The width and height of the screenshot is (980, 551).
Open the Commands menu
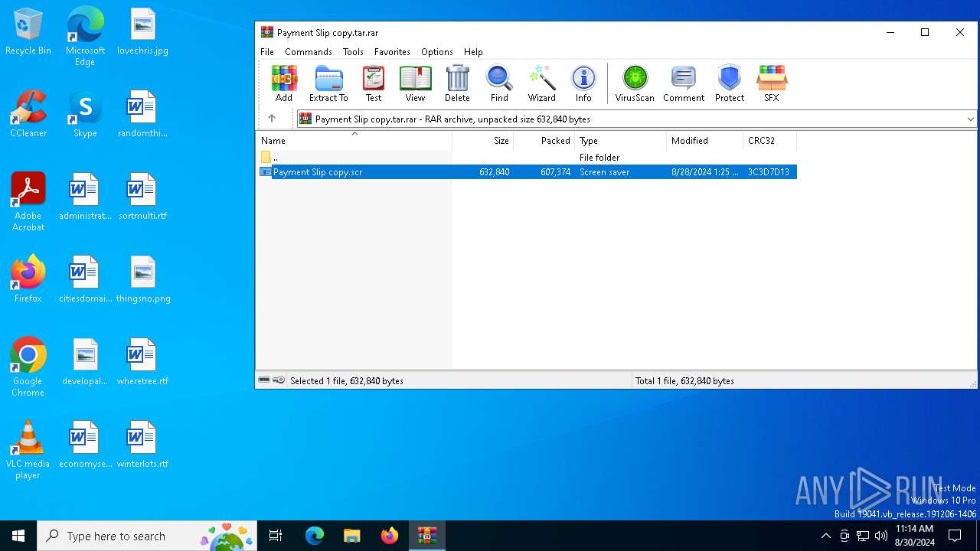click(309, 52)
